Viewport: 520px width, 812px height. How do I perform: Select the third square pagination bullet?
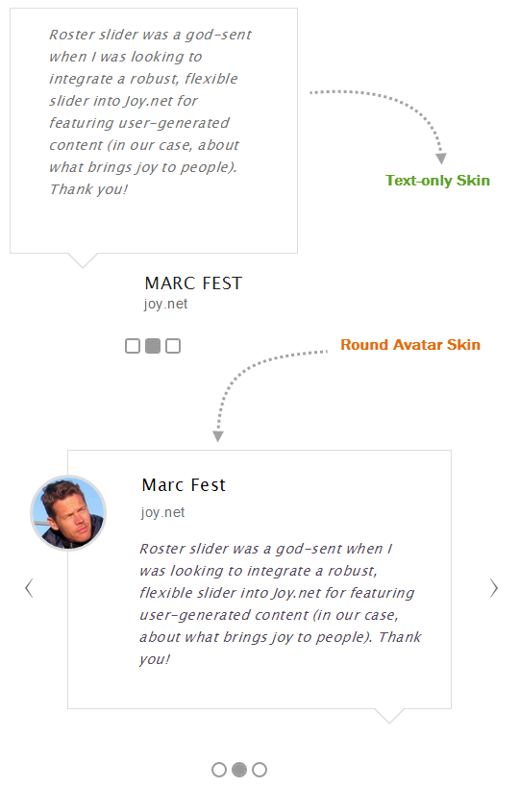point(173,345)
